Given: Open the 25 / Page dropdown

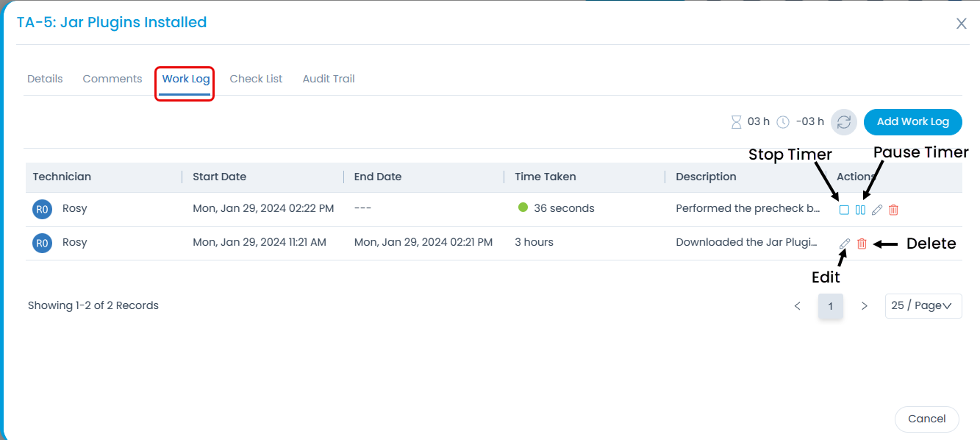Looking at the screenshot, I should click(923, 306).
